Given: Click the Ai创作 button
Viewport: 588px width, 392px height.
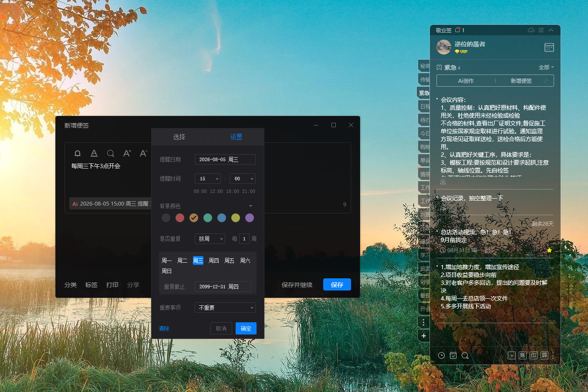Looking at the screenshot, I should 466,81.
